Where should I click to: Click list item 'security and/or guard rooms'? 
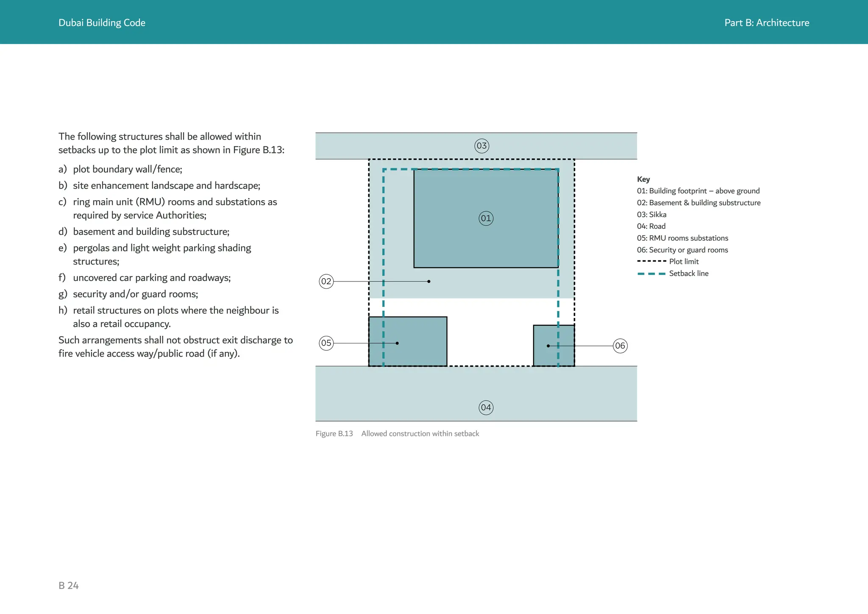[x=135, y=294]
